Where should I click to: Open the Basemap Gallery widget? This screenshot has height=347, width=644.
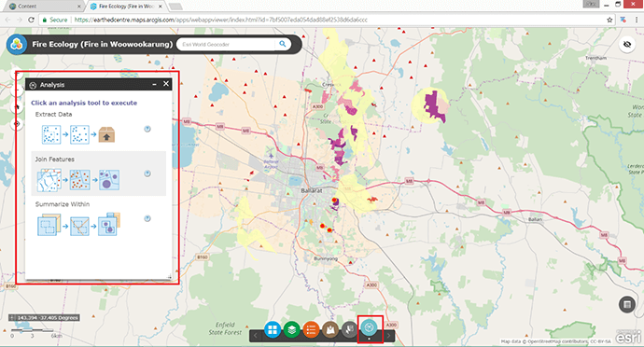click(x=273, y=329)
